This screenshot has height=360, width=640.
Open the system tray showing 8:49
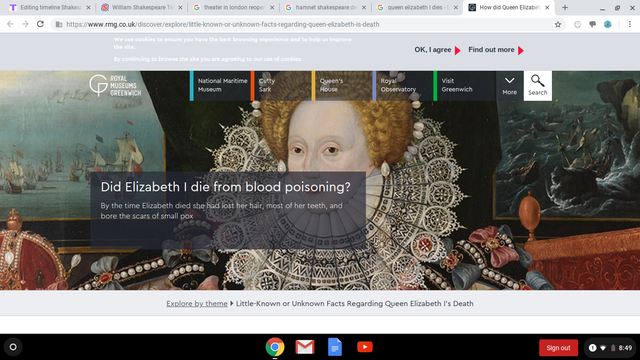(x=610, y=348)
